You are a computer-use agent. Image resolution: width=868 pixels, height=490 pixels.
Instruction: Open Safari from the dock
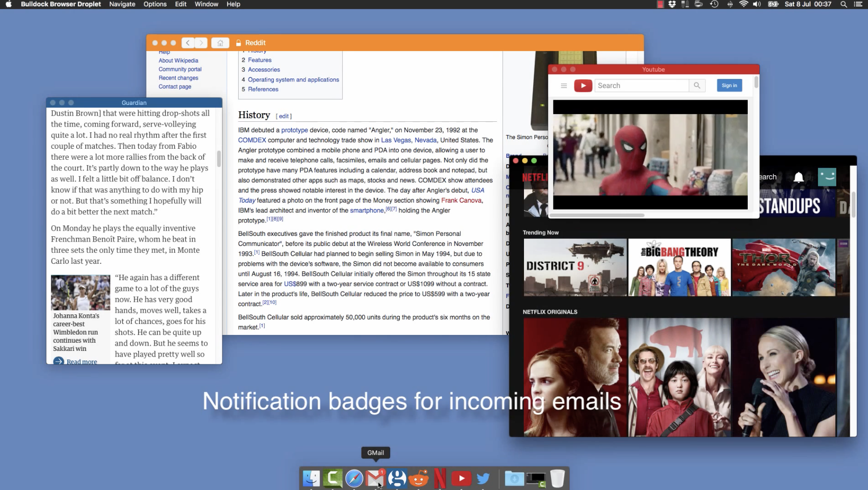pyautogui.click(x=355, y=478)
